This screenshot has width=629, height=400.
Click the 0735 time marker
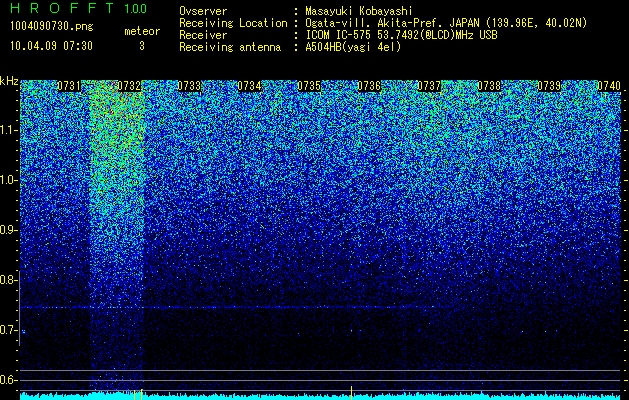pyautogui.click(x=309, y=86)
